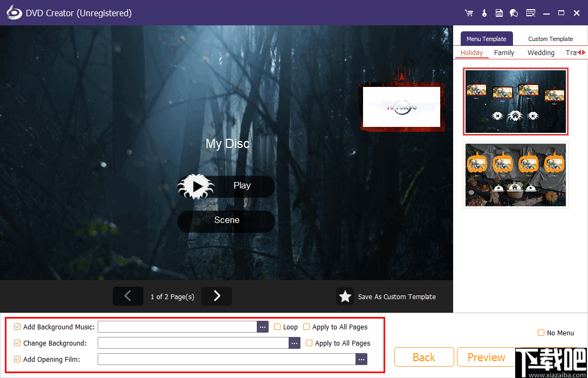Open the feedback chat icon

point(514,12)
